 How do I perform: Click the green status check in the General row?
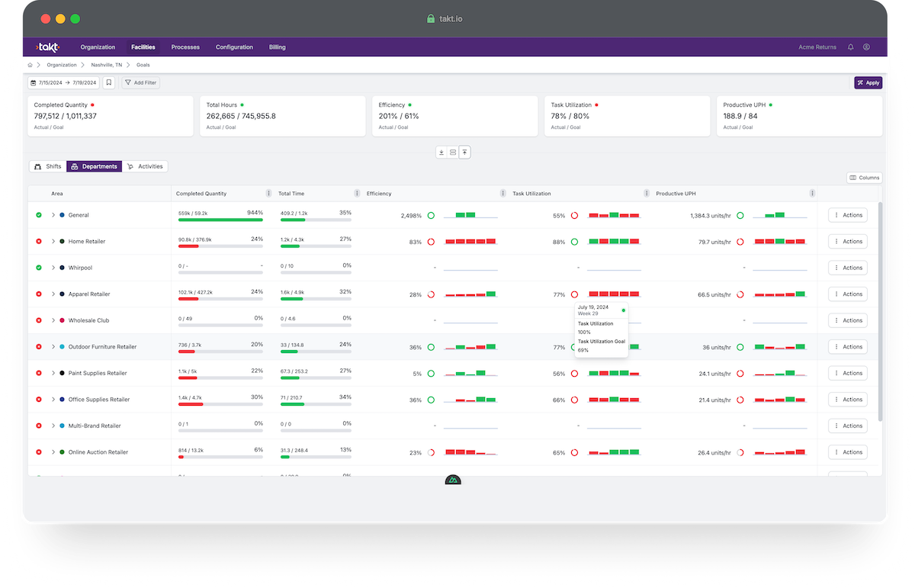39,215
